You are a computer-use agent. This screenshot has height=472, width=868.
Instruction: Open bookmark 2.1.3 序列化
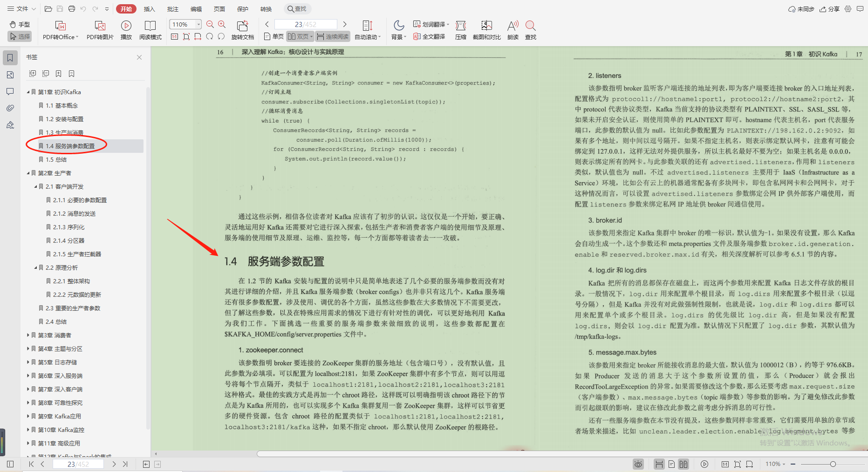coord(68,227)
